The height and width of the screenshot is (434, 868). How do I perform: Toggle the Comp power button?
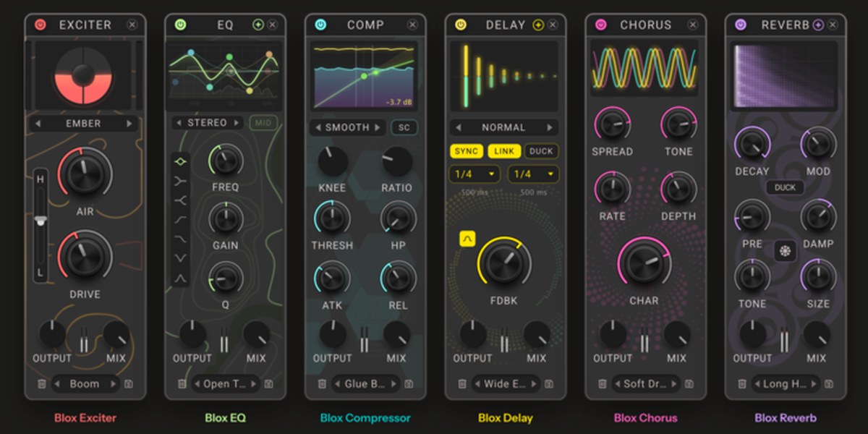coord(320,25)
